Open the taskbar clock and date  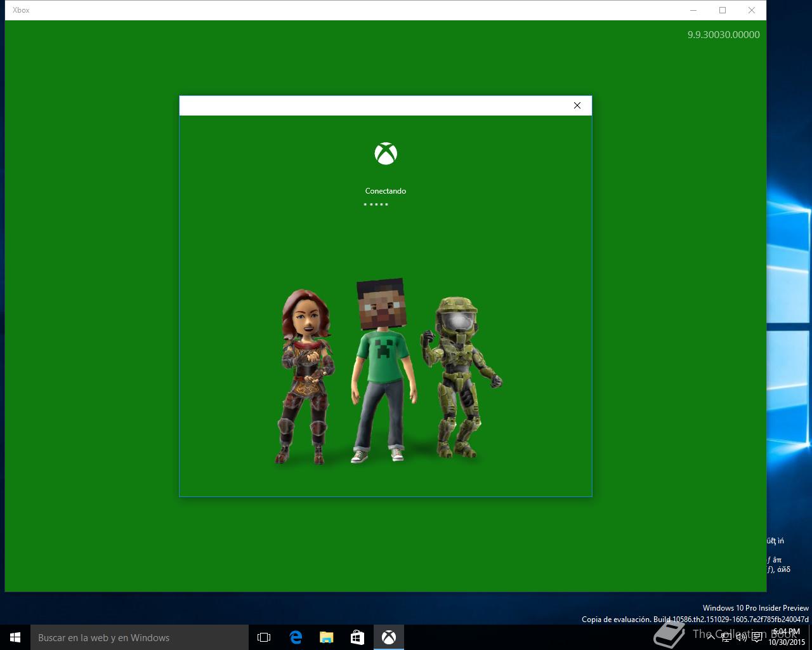[x=787, y=637]
